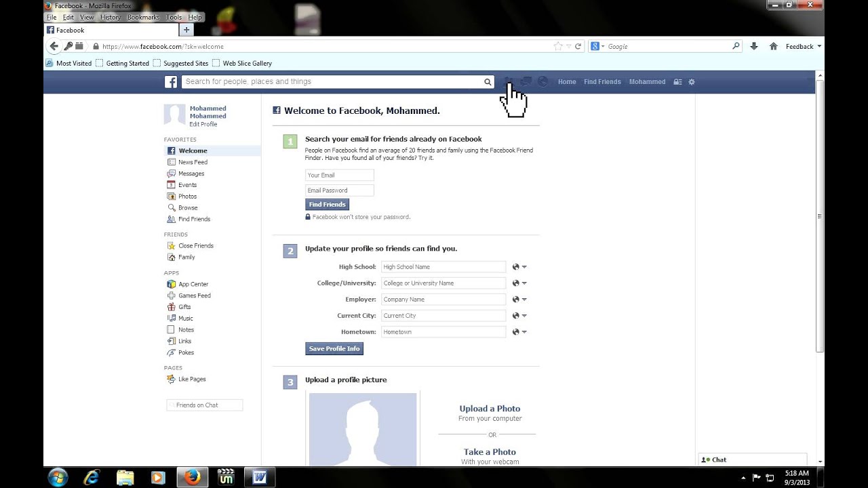Click into High School Name field
868x488 pixels.
tap(443, 267)
